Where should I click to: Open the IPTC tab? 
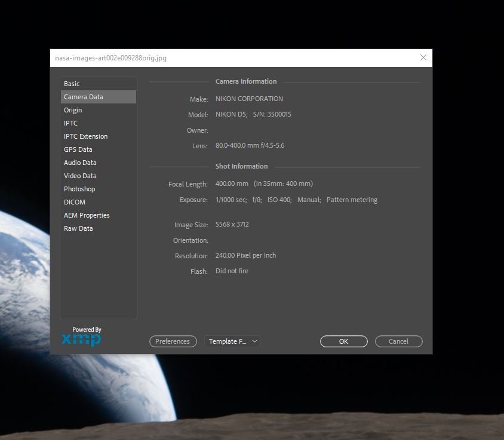pyautogui.click(x=99, y=123)
